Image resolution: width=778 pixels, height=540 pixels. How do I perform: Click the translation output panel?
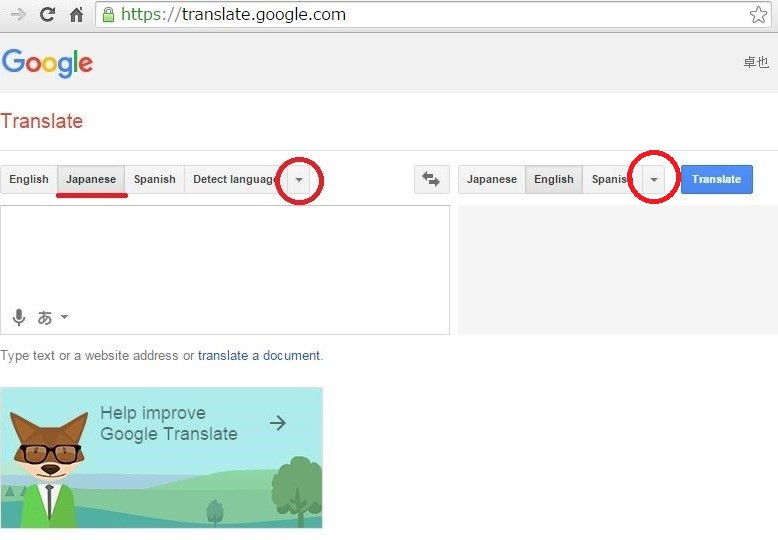(618, 270)
